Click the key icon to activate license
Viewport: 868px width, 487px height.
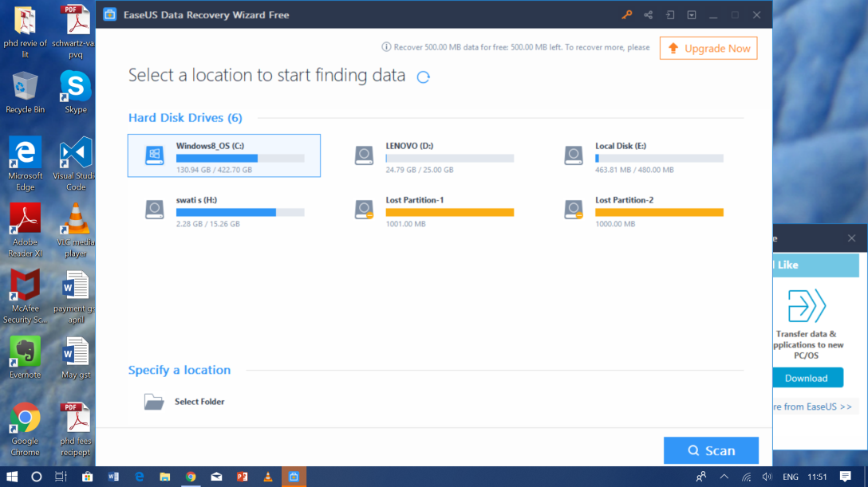(x=626, y=15)
